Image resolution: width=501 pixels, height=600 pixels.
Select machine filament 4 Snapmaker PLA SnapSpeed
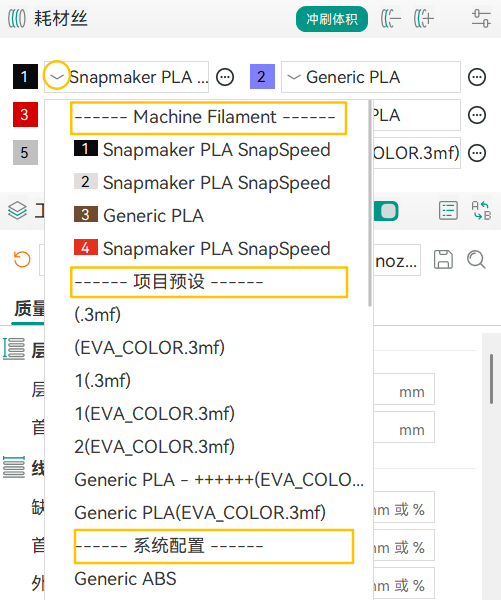[x=207, y=249]
